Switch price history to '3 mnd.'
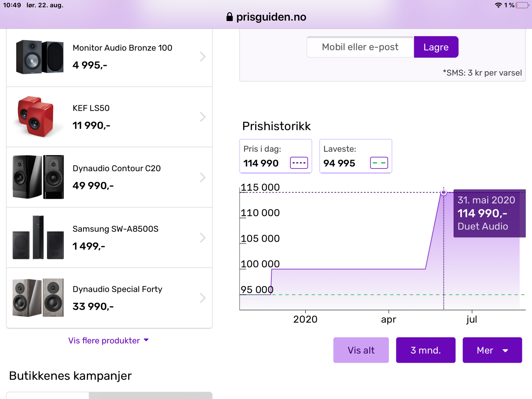Image resolution: width=532 pixels, height=399 pixels. 426,350
